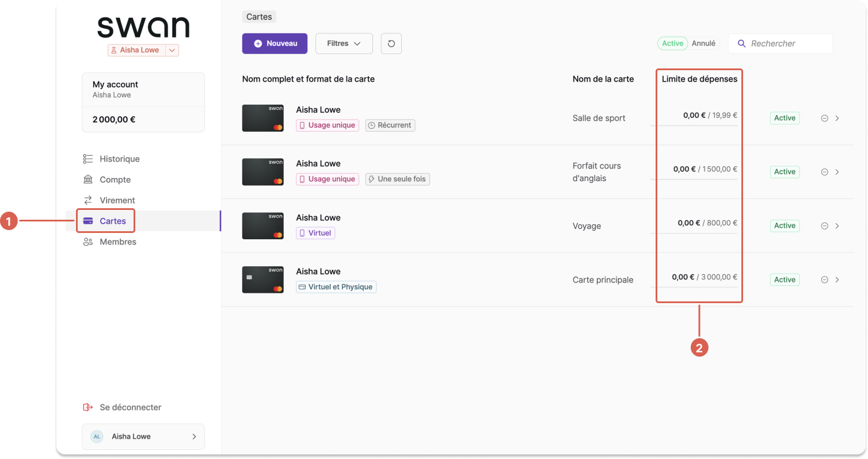Click the Active badge on Salle de sport row
This screenshot has height=459, width=868.
785,118
